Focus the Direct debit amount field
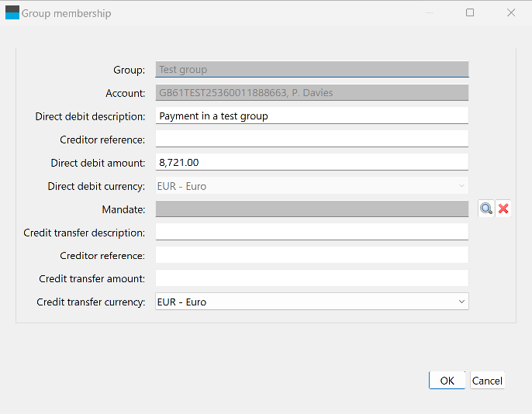This screenshot has height=414, width=532. pyautogui.click(x=312, y=163)
